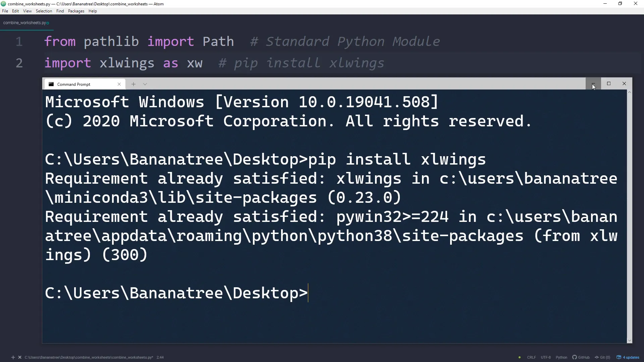The height and width of the screenshot is (362, 644).
Task: Change syntax language via the Python indicator
Action: [561, 357]
